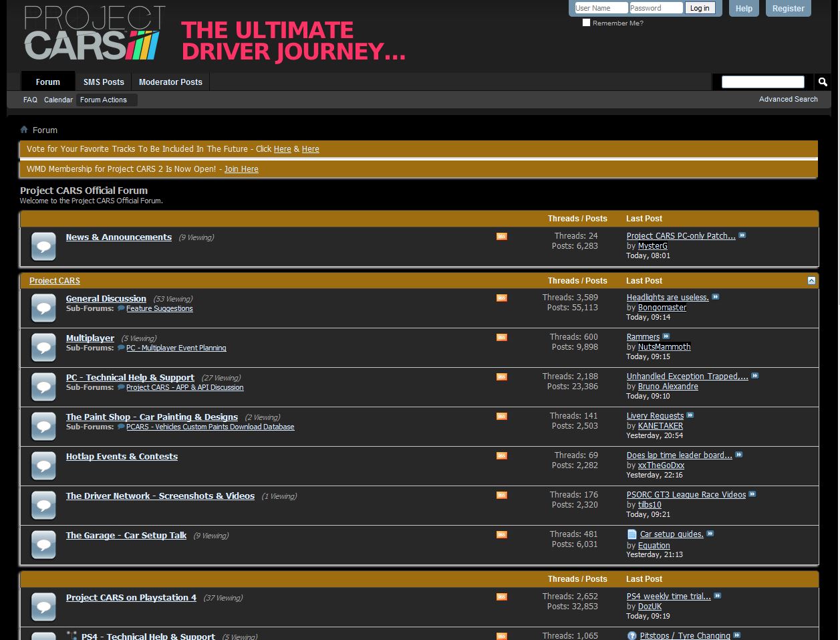Go to last post icon beside Car setup guides
840x640 pixels.
point(710,534)
